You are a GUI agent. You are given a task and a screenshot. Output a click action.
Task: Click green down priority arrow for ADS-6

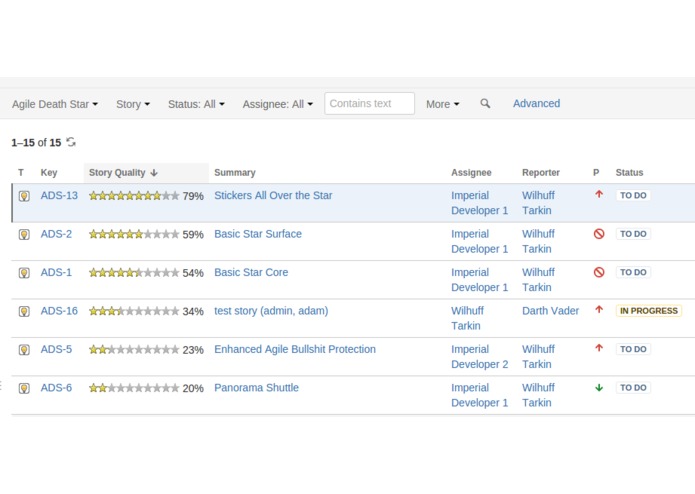click(599, 388)
